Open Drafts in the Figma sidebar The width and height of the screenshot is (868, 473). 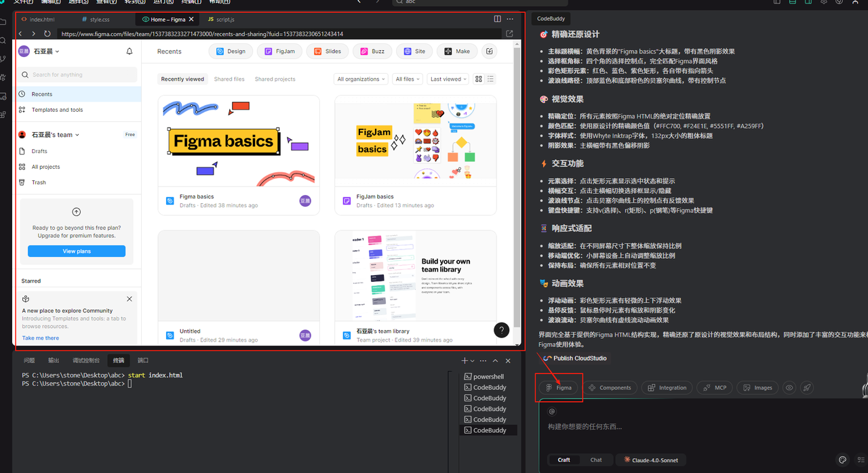[78, 151]
